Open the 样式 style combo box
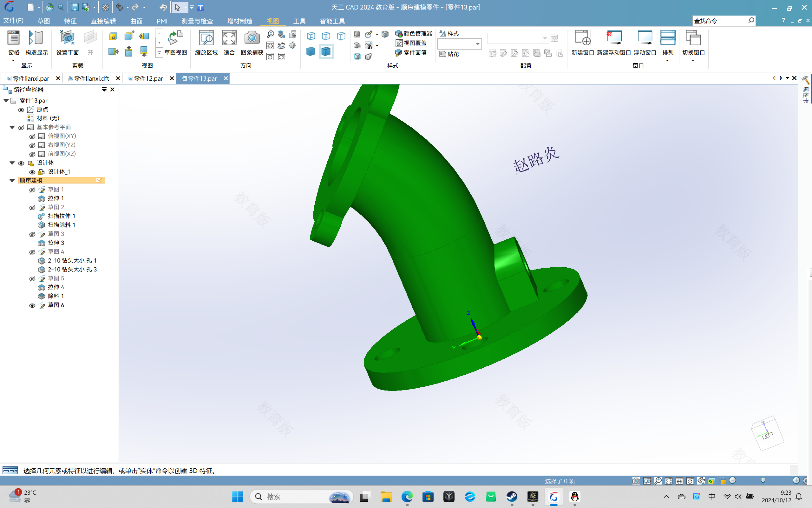The width and height of the screenshot is (812, 508). (459, 44)
